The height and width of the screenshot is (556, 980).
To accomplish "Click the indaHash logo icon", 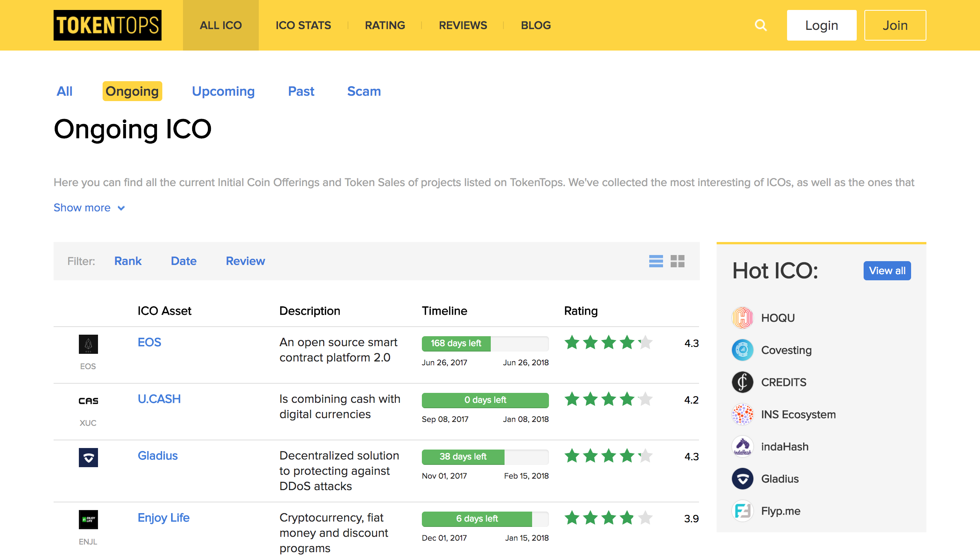I will (x=742, y=446).
